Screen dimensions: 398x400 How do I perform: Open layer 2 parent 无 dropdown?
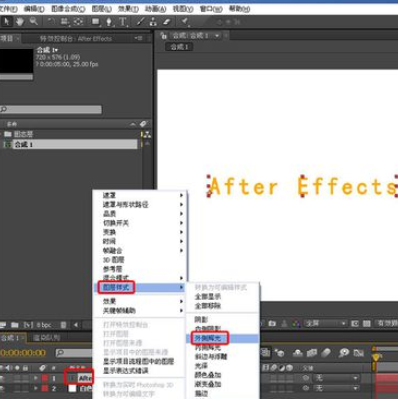tap(336, 388)
